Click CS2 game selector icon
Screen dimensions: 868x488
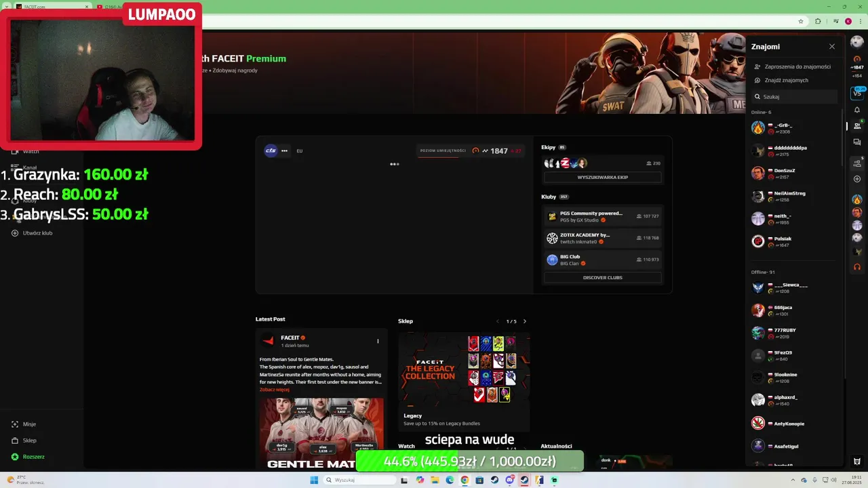point(271,150)
